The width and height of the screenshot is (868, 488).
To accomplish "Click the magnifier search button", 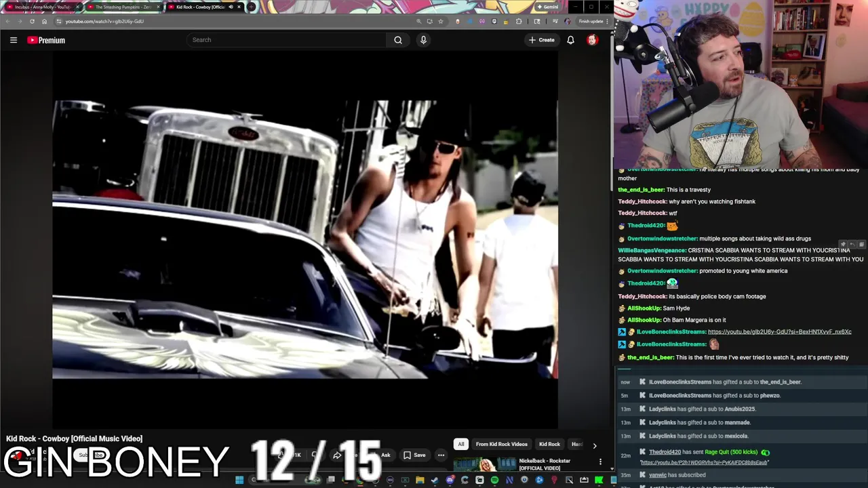I will point(398,40).
